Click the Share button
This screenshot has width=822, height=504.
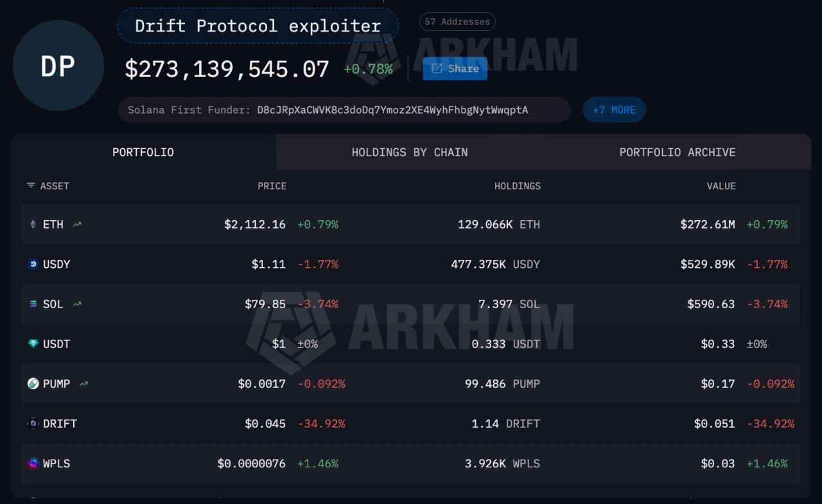click(x=455, y=68)
